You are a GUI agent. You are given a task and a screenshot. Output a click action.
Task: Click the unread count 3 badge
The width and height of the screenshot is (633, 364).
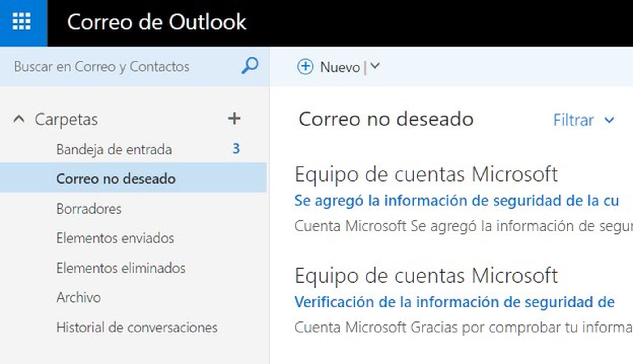click(236, 149)
